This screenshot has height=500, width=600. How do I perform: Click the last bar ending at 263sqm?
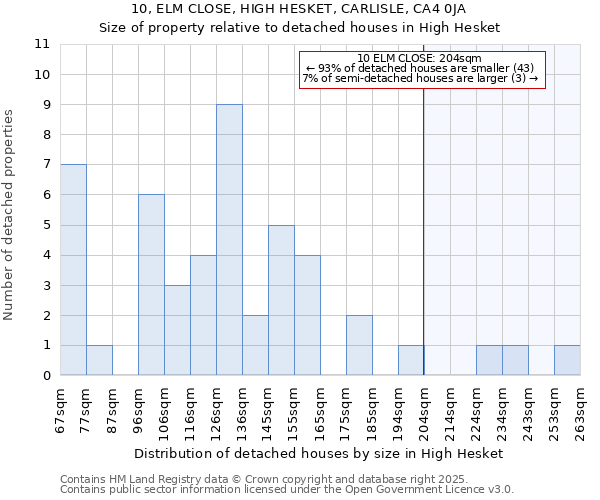(x=567, y=360)
